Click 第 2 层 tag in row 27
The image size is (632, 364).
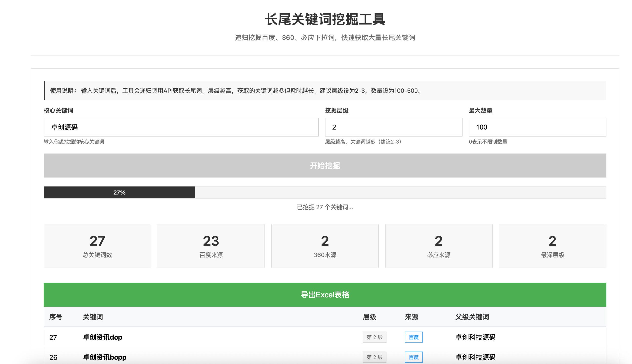[375, 337]
